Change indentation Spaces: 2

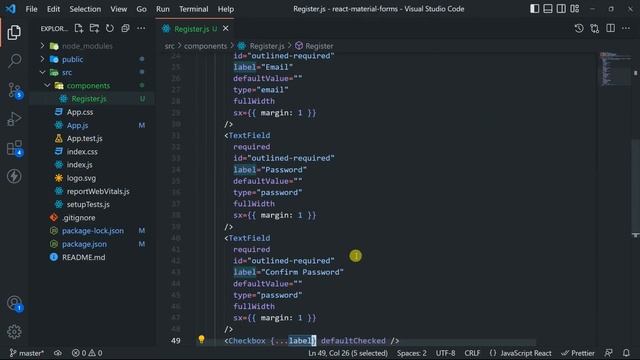[x=411, y=353]
